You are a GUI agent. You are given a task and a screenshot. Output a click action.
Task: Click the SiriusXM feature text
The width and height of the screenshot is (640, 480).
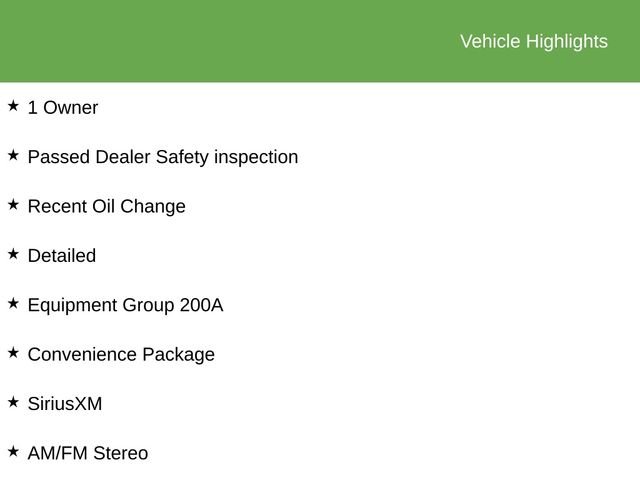64,404
